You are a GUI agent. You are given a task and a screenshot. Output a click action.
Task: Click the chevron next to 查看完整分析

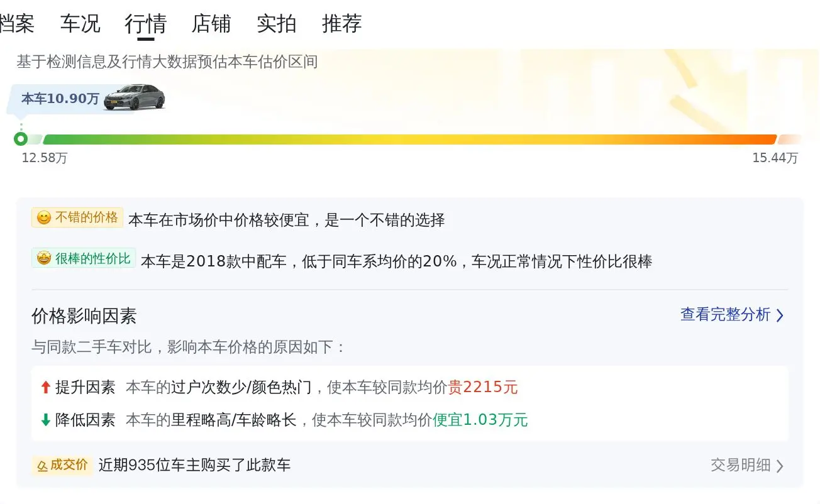coord(780,315)
